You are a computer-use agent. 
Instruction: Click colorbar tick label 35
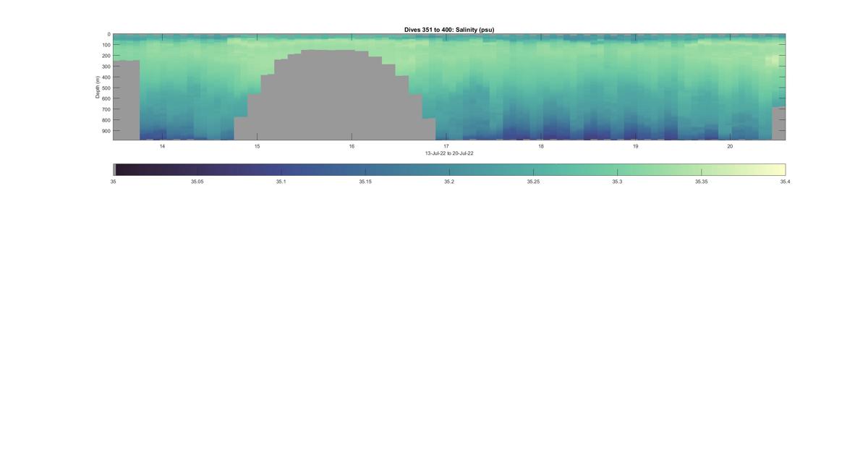(113, 182)
